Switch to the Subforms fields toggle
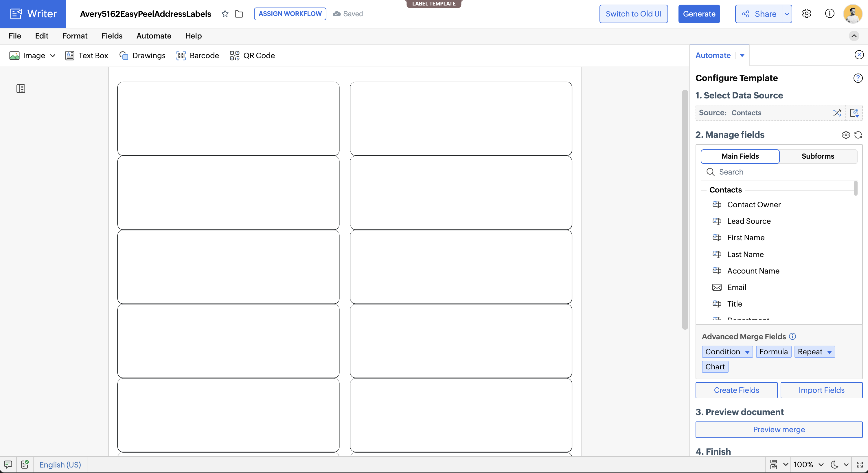Viewport: 868px width, 473px height. (x=818, y=156)
